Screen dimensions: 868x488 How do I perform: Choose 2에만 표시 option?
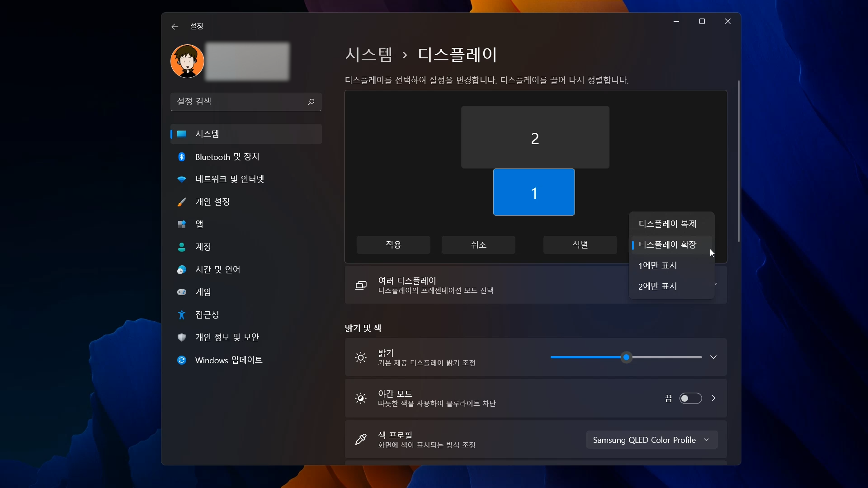pos(657,286)
